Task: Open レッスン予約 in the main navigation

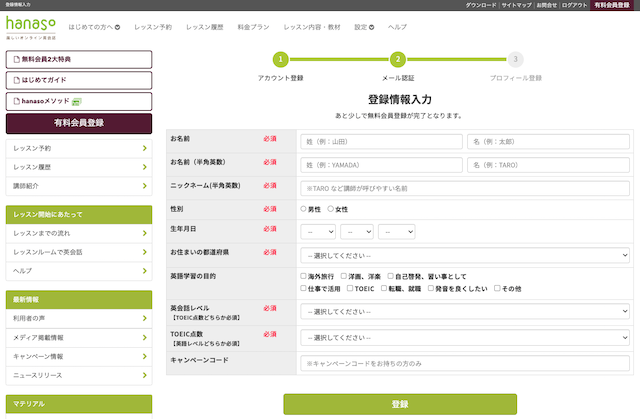Action: (153, 27)
